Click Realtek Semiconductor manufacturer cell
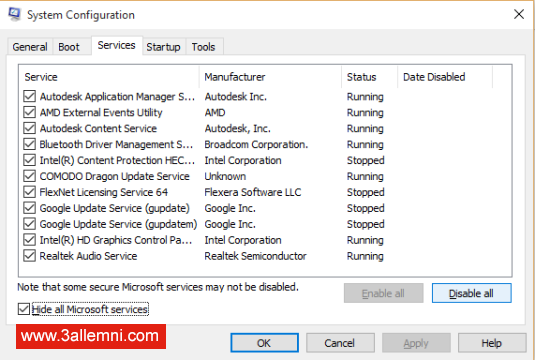 pyautogui.click(x=256, y=256)
